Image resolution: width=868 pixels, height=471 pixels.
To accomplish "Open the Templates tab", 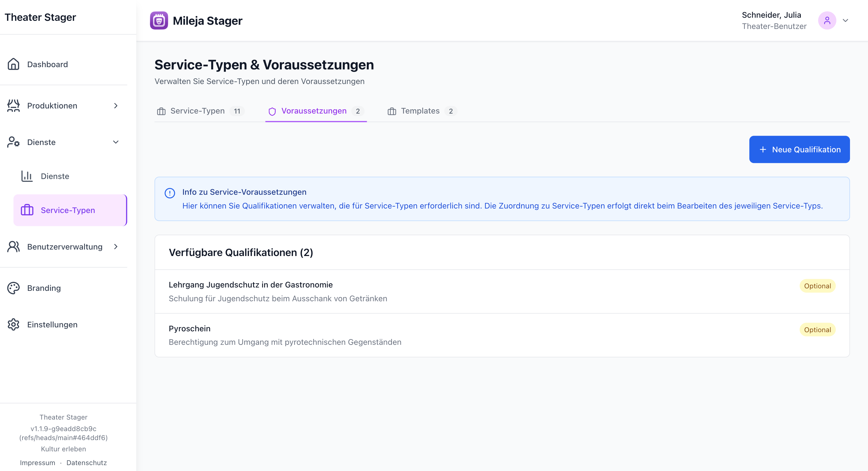I will tap(420, 111).
